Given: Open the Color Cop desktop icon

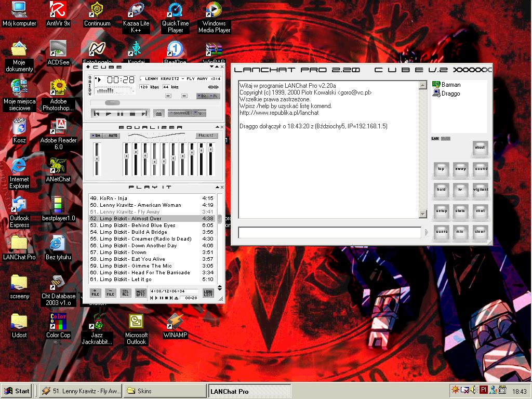Looking at the screenshot, I should tap(58, 322).
